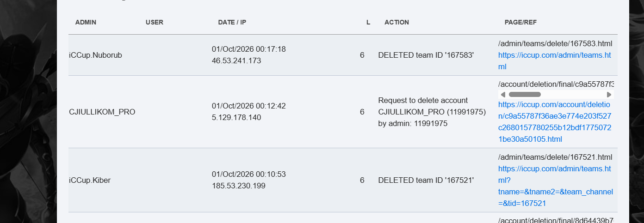The image size is (644, 223).
Task: Click the ADMIN column header
Action: [x=86, y=22]
